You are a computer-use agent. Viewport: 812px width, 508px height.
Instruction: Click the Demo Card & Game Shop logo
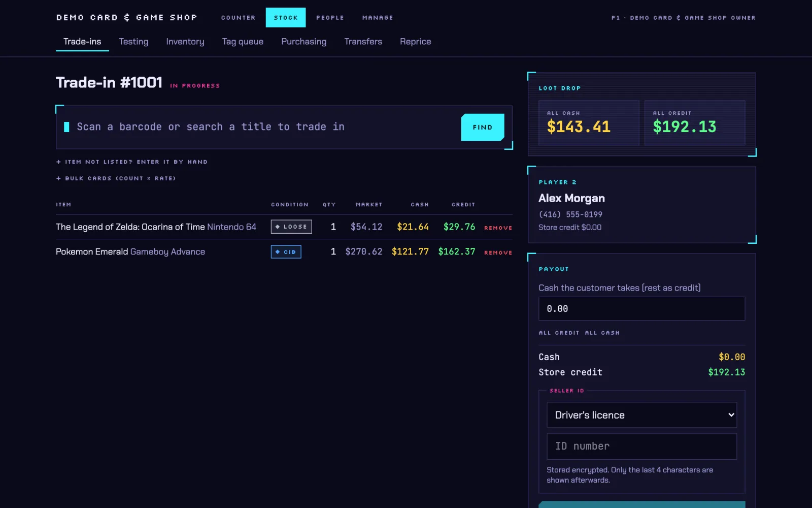tap(126, 18)
